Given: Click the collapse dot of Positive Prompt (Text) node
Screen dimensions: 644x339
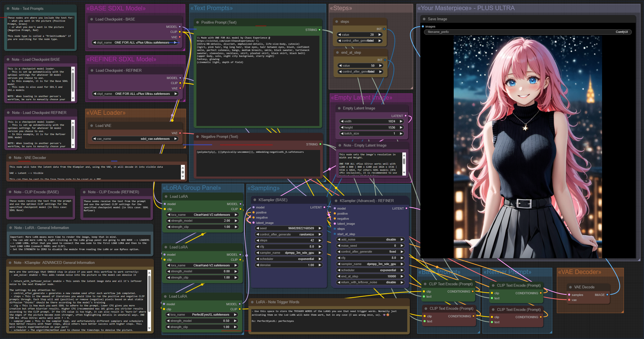Looking at the screenshot, I should click(198, 23).
